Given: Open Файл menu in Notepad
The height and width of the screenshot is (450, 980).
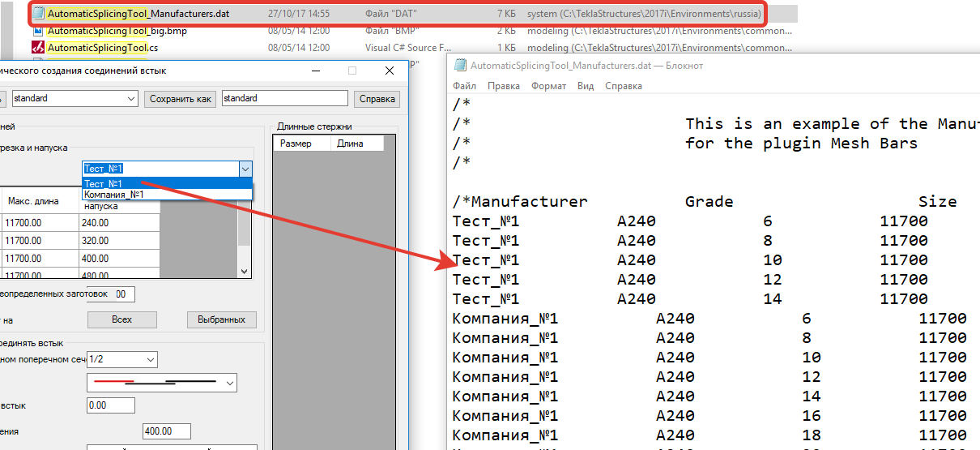Looking at the screenshot, I should click(x=464, y=85).
